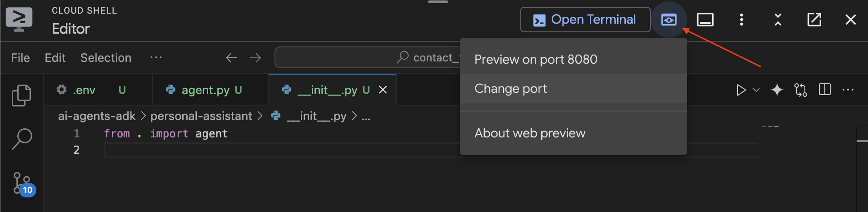Open the Explorer files icon in sidebar

21,96
